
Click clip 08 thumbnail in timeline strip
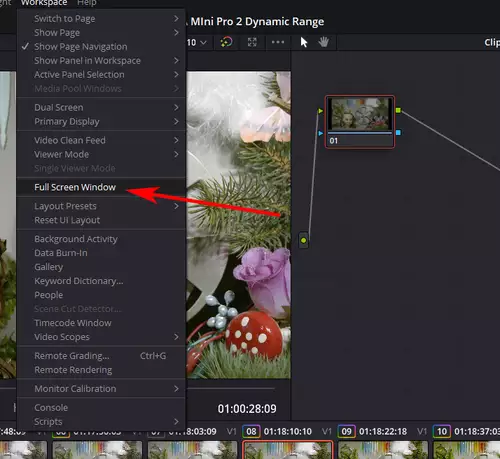pos(288,450)
